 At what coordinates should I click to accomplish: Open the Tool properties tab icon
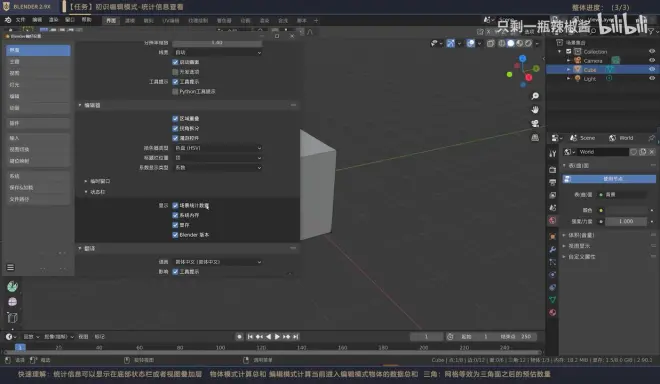pyautogui.click(x=553, y=154)
